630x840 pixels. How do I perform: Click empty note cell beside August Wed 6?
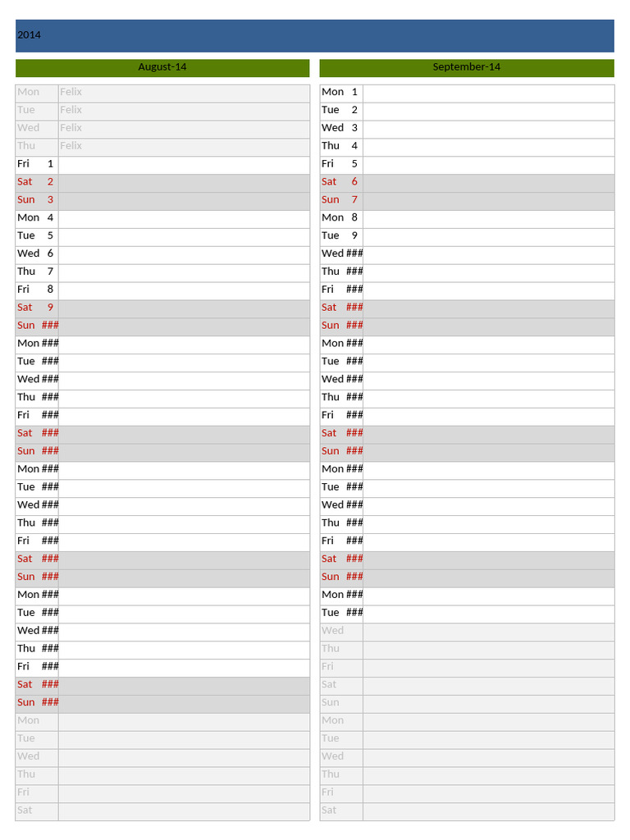pos(184,253)
